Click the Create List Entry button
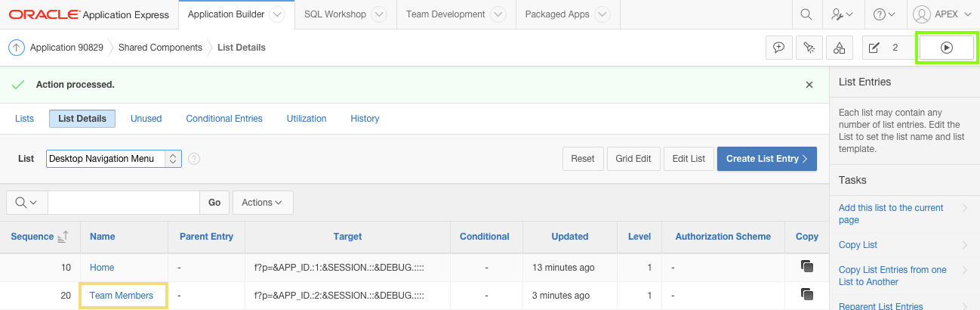Viewport: 980px width, 310px height. tap(766, 159)
